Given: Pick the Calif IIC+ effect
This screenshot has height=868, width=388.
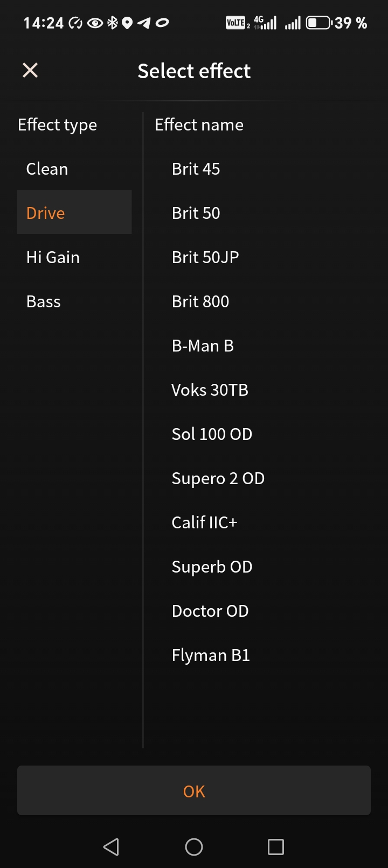Looking at the screenshot, I should (204, 522).
